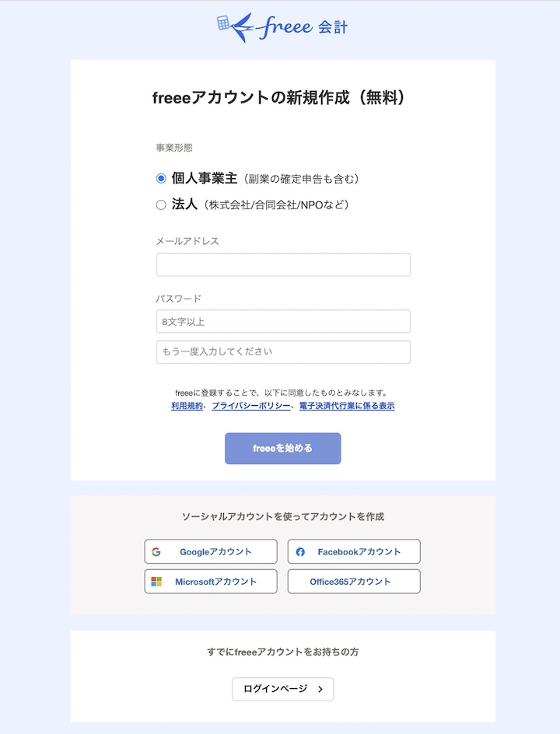The height and width of the screenshot is (734, 560).
Task: Click the password confirmation field
Action: coord(282,351)
